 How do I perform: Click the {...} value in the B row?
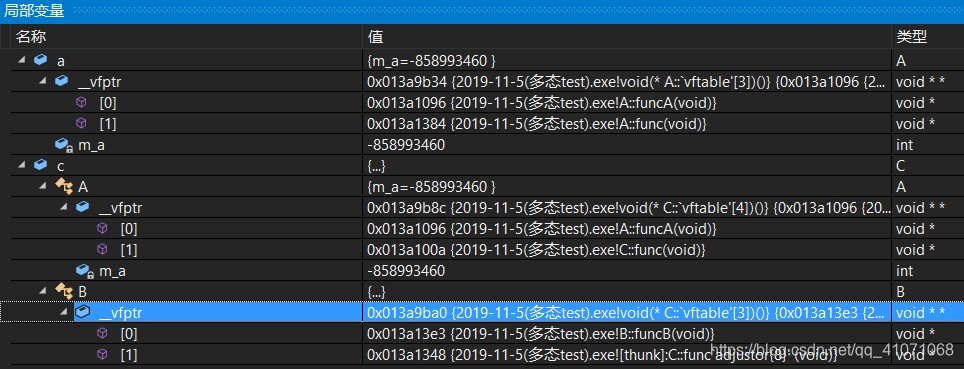pos(376,292)
